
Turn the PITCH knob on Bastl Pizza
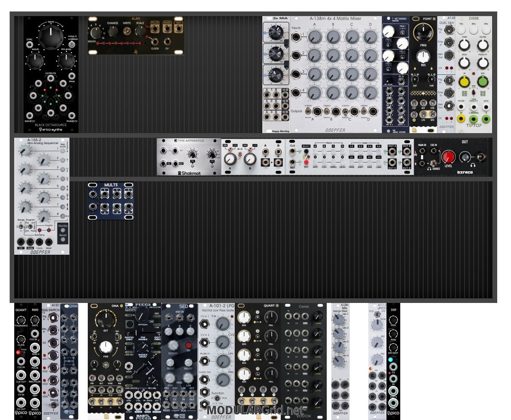point(142,314)
